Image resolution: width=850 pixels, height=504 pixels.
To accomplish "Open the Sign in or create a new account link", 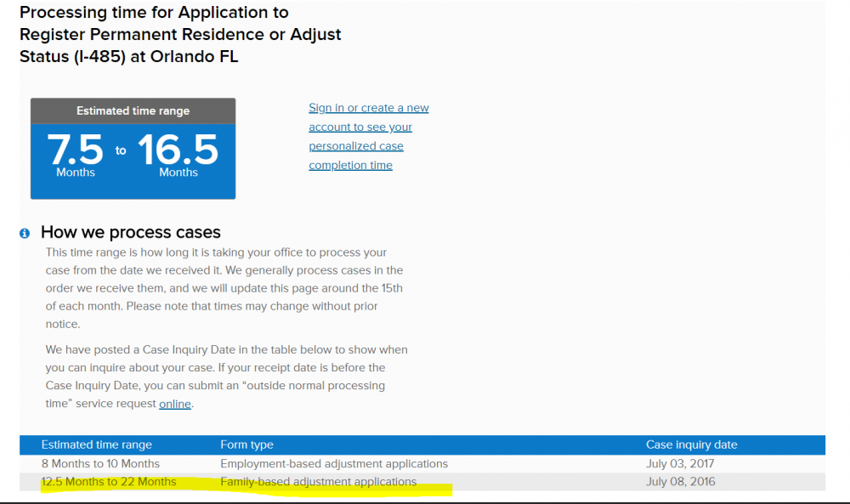I will [x=369, y=137].
